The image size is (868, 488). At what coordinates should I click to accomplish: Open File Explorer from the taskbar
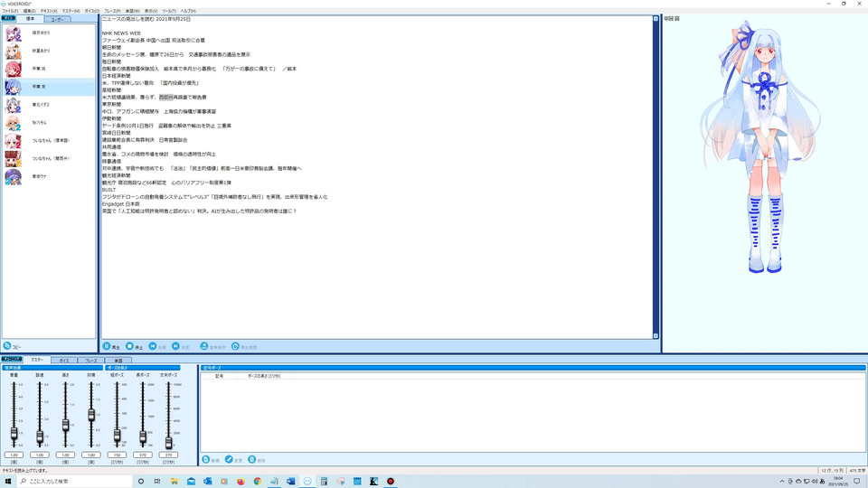175,482
